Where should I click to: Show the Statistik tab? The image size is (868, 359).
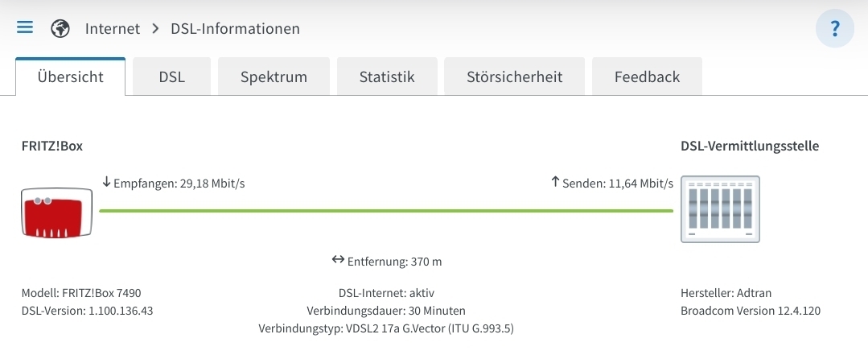(387, 76)
